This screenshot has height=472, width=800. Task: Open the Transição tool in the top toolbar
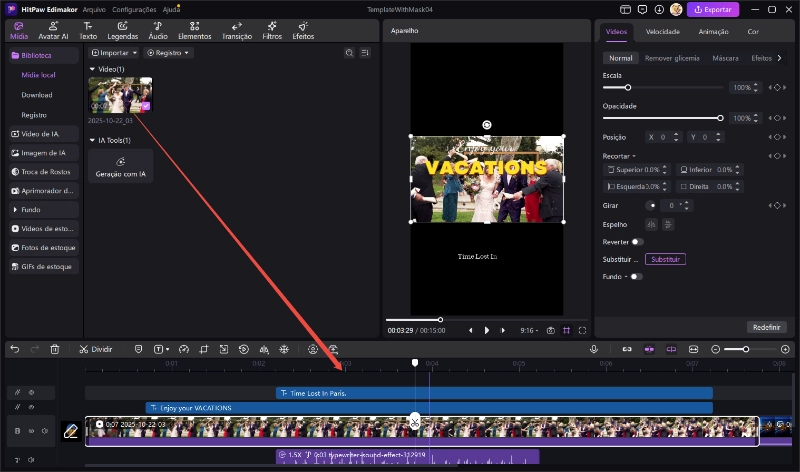point(237,30)
